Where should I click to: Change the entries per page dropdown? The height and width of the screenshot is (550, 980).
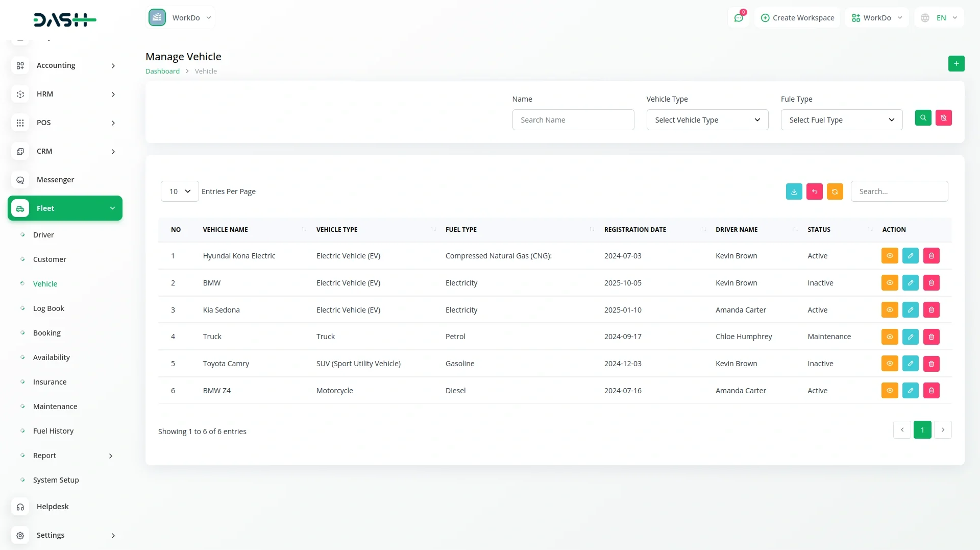coord(180,192)
